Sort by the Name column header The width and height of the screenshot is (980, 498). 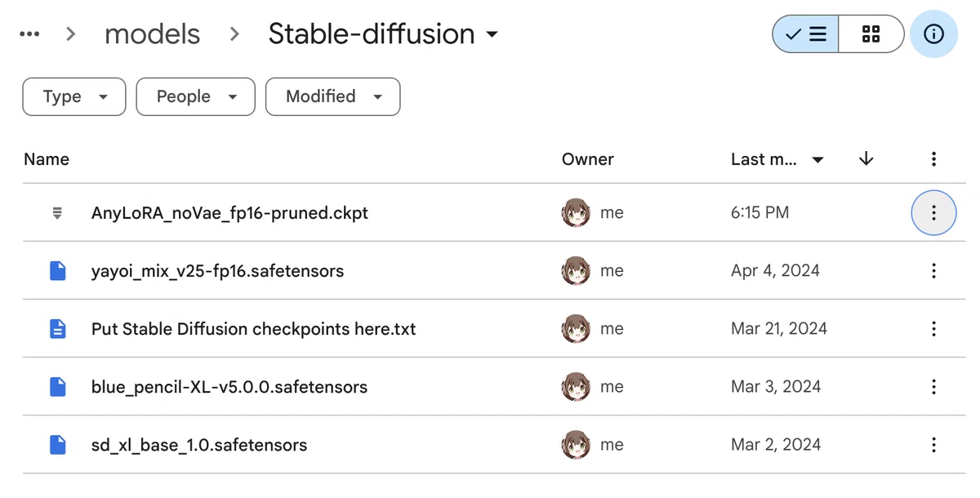47,159
